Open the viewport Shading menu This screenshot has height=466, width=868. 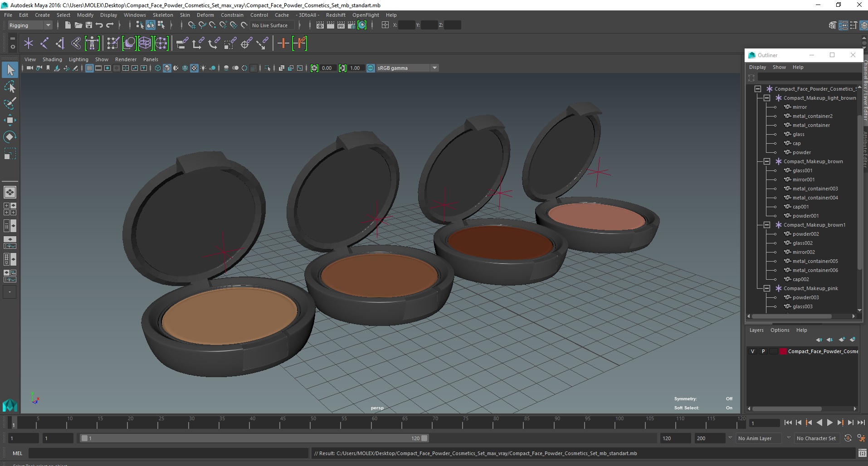52,59
